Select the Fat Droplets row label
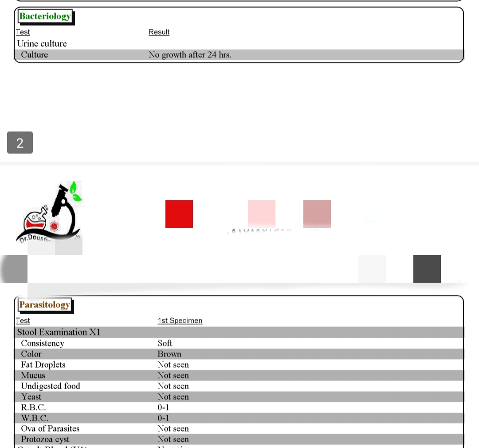This screenshot has width=479, height=448. (x=43, y=365)
